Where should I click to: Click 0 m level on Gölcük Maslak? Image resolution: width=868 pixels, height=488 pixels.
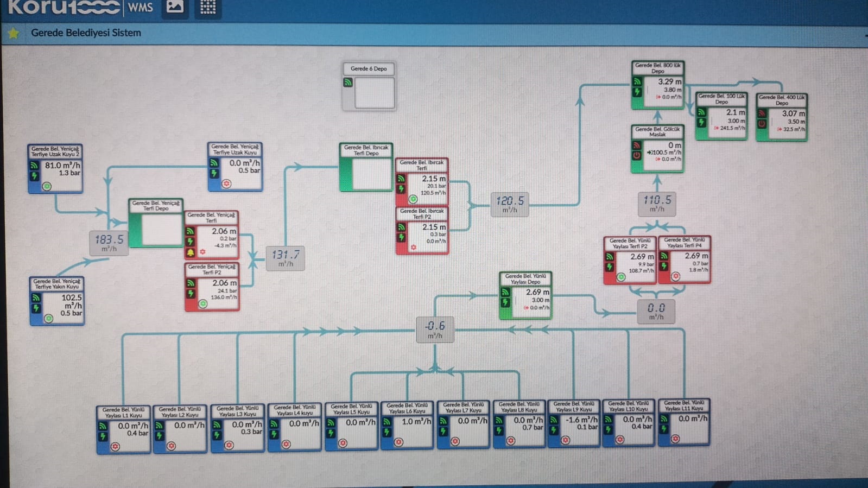(x=675, y=145)
